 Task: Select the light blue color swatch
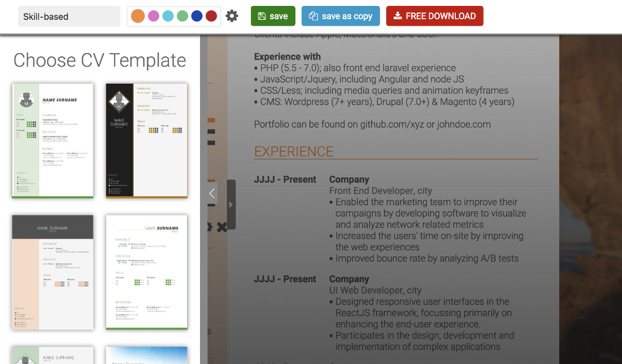click(168, 16)
